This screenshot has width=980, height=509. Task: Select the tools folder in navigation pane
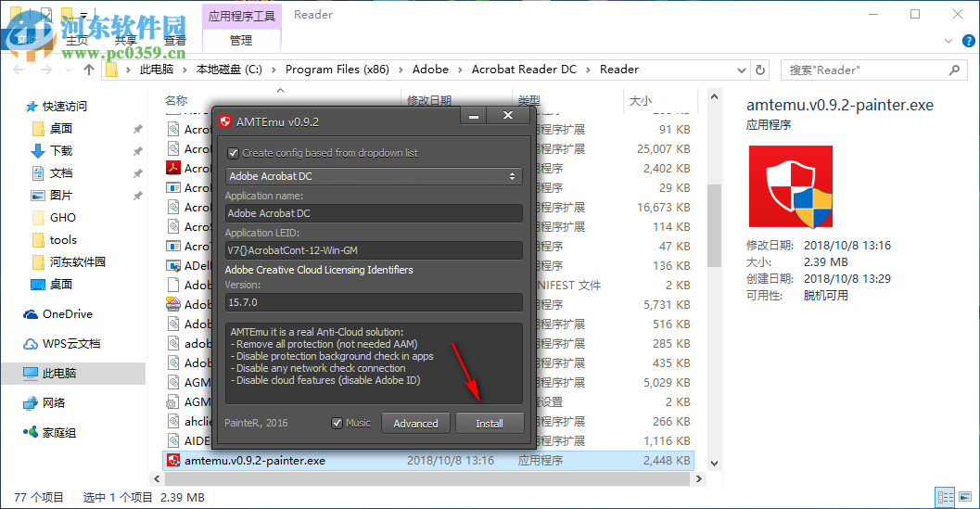point(63,240)
